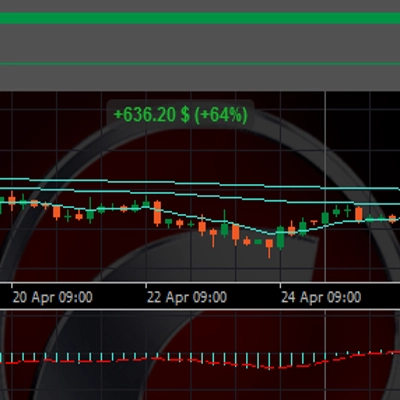
Task: Select the 22 Apr 09:00 time label
Action: 187,297
